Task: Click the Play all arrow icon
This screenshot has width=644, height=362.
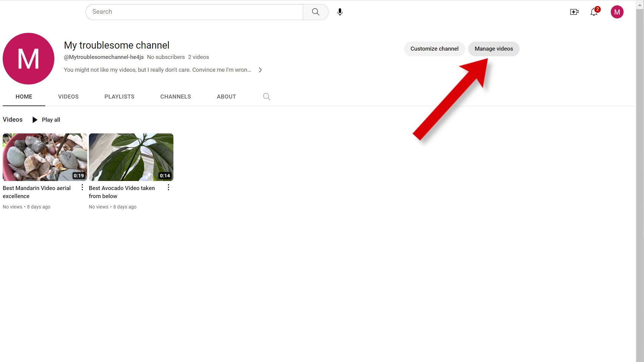Action: 35,120
